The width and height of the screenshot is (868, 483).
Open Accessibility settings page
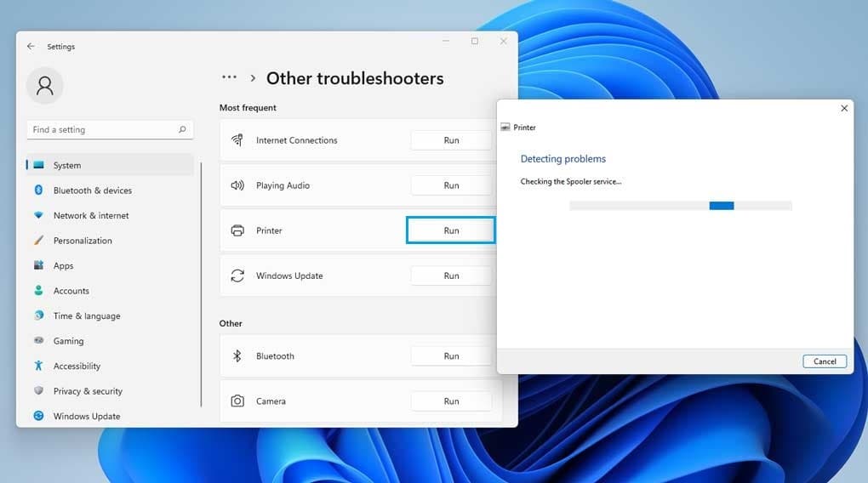(x=110, y=366)
